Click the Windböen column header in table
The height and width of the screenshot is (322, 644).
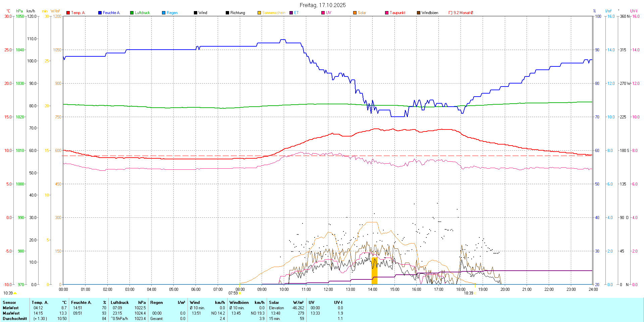[x=239, y=303]
